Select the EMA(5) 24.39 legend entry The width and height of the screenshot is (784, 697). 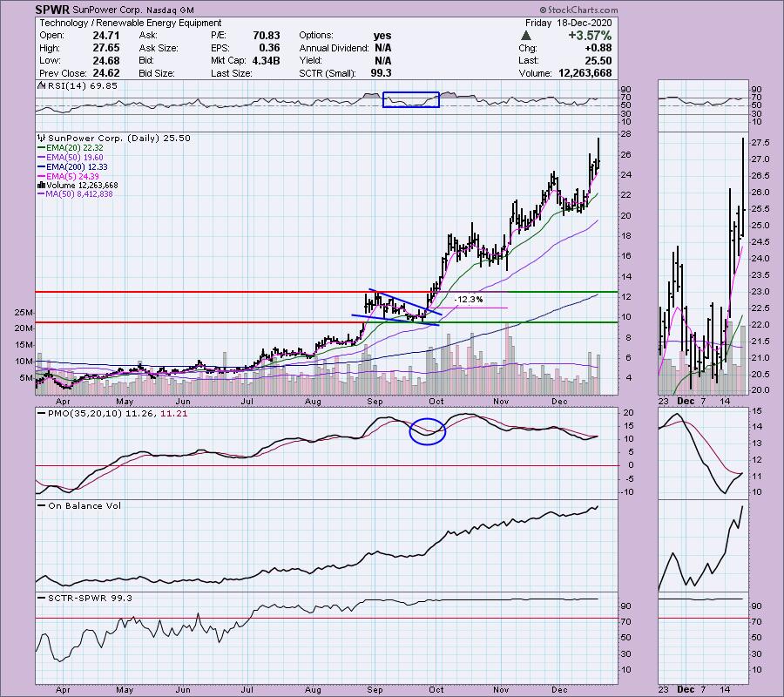pos(71,176)
